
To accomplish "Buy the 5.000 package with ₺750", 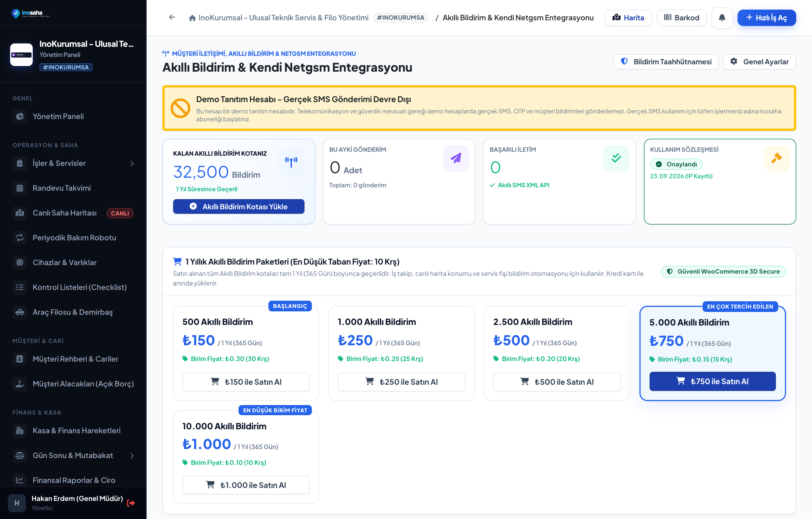I will pyautogui.click(x=712, y=381).
